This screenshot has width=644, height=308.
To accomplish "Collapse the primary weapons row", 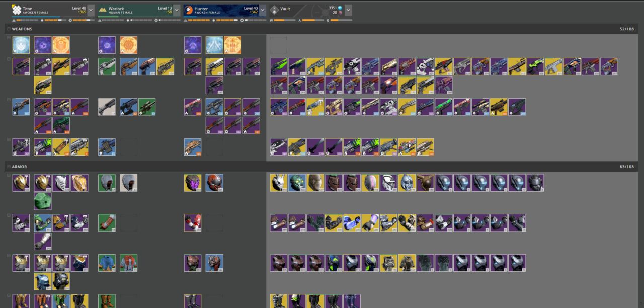I will (9, 59).
